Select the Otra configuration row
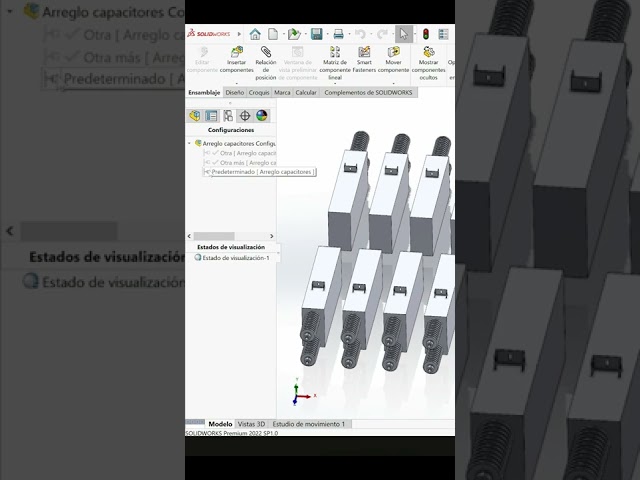The width and height of the screenshot is (640, 480). (x=240, y=153)
